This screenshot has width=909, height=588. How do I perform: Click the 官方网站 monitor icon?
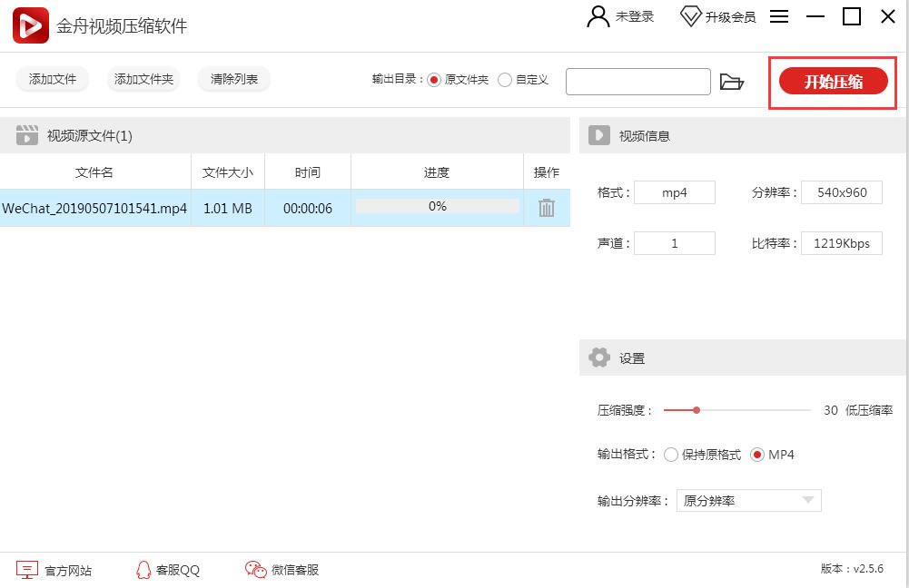click(x=29, y=570)
